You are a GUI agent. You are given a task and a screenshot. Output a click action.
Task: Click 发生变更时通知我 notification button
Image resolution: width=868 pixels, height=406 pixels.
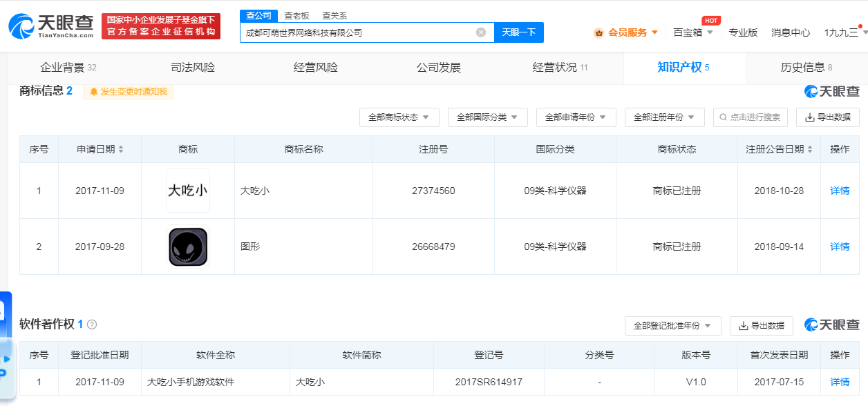point(129,92)
